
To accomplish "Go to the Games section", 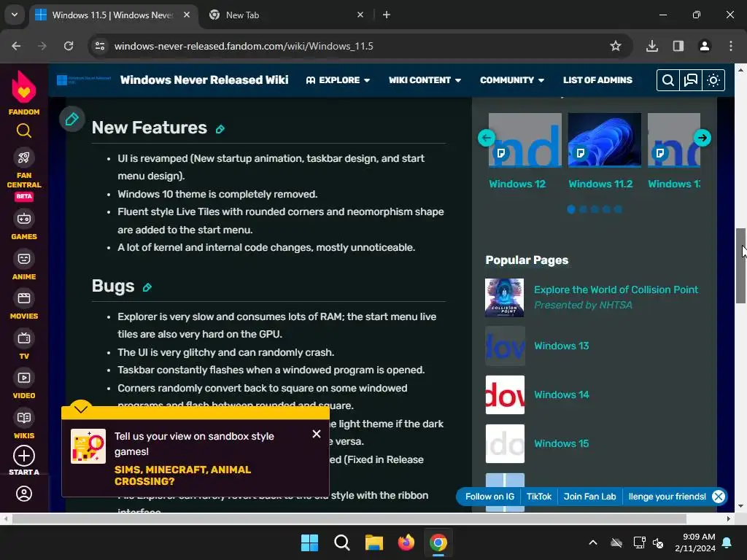I will point(24,225).
